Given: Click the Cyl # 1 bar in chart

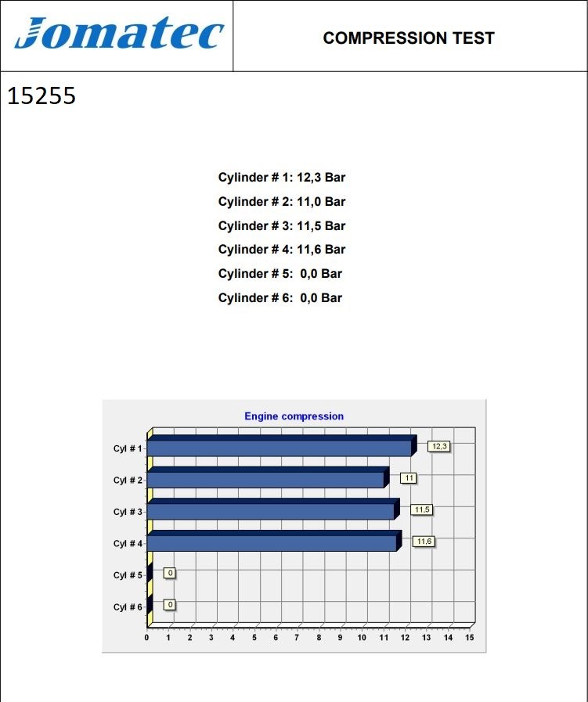Looking at the screenshot, I should click(x=280, y=448).
